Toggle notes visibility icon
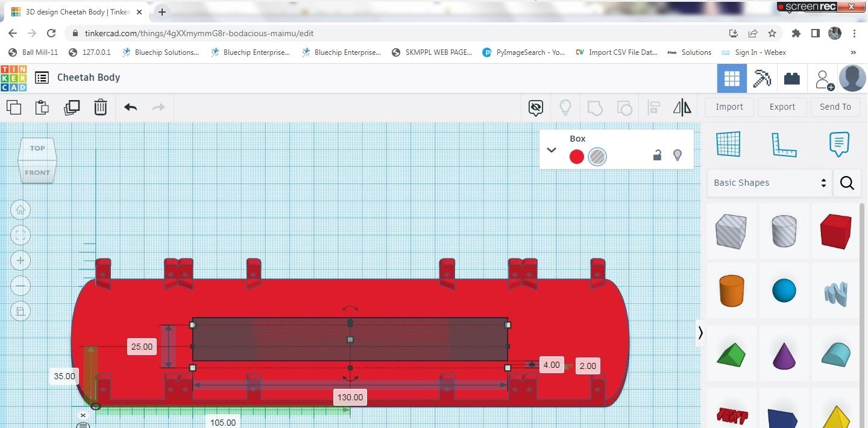Screen dimensions: 868x428 (535, 108)
